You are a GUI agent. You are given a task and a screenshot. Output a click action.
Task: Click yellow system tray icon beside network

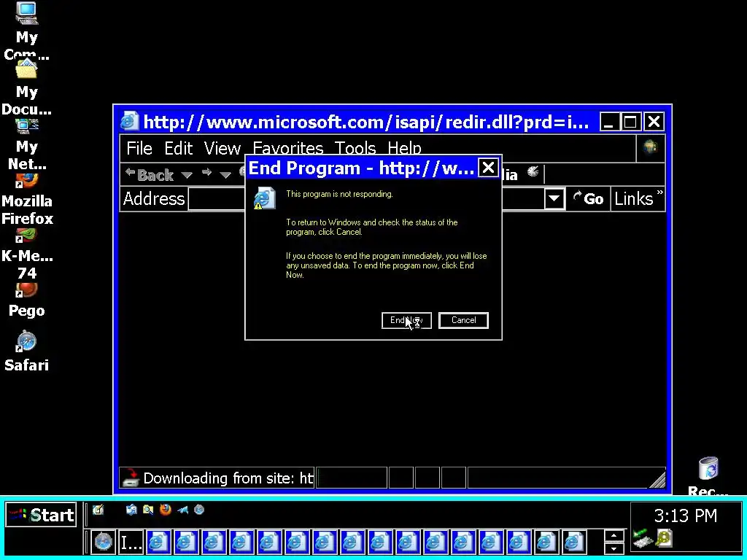[x=664, y=539]
